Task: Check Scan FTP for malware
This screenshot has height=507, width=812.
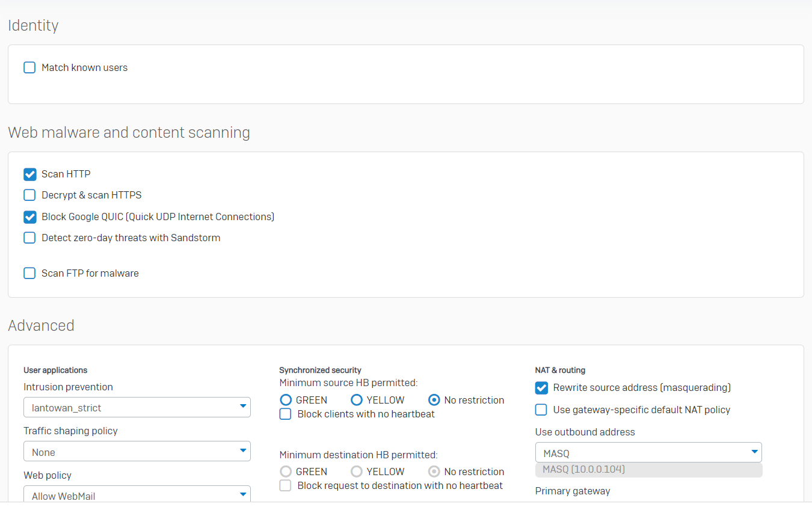Action: 29,273
